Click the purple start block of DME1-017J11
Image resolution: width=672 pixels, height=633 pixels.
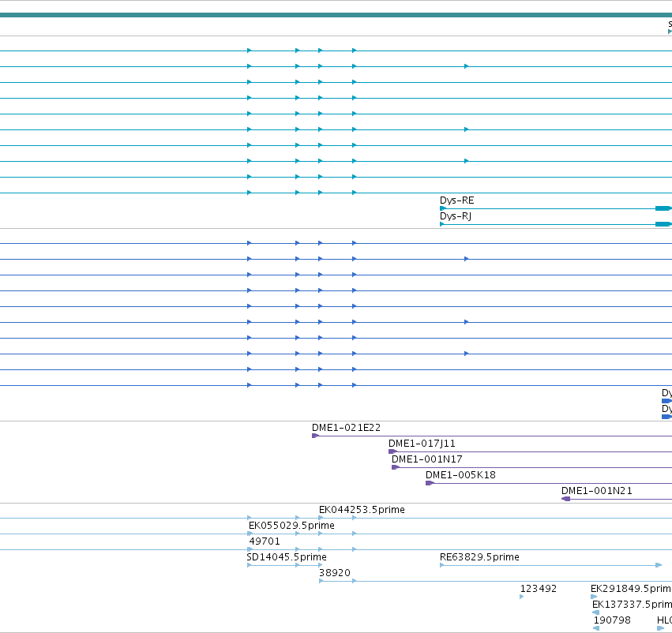point(392,451)
